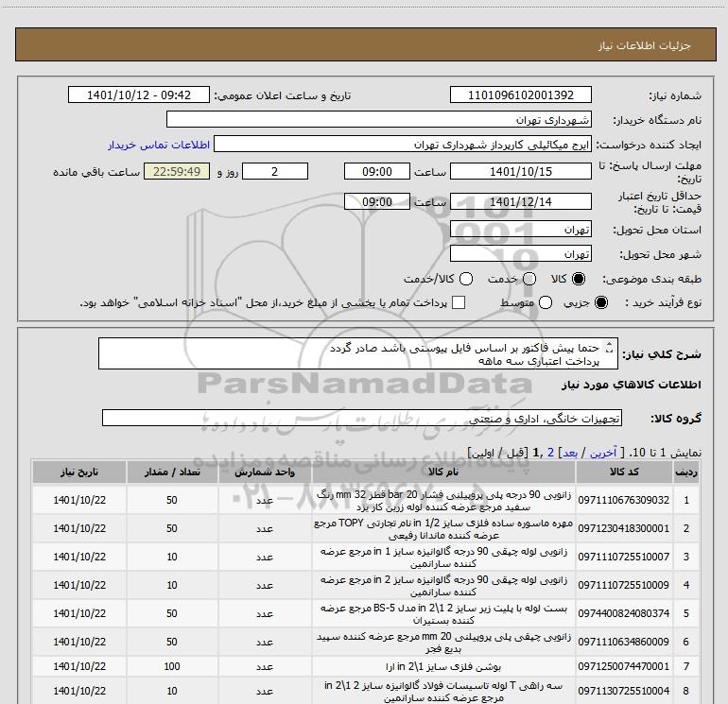This screenshot has height=704, width=728.
Task: Click the TOPY nut item name in row 2
Action: pyautogui.click(x=443, y=528)
